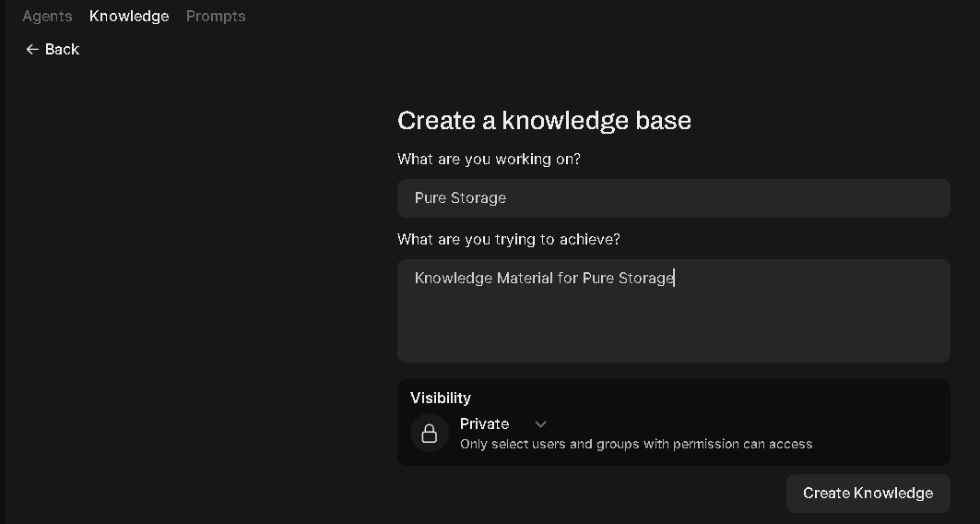Click the 'Create a knowledge base' heading
The width and height of the screenshot is (980, 524).
[x=544, y=121]
